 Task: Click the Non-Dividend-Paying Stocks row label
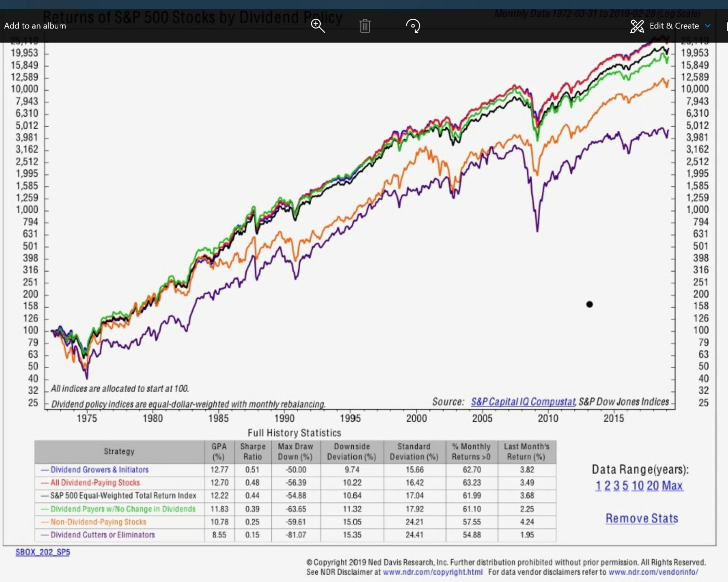[x=98, y=522]
